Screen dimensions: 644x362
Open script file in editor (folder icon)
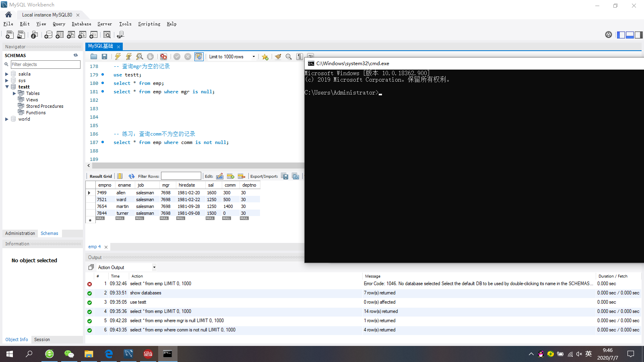94,57
